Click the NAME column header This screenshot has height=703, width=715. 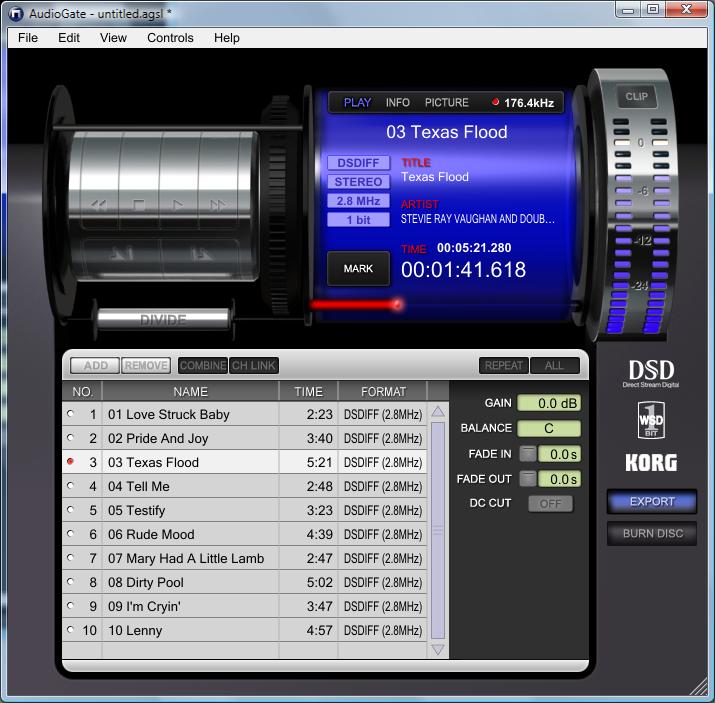191,392
